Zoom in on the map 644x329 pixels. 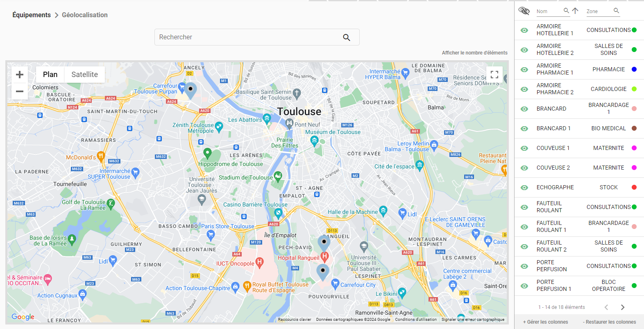(x=20, y=75)
